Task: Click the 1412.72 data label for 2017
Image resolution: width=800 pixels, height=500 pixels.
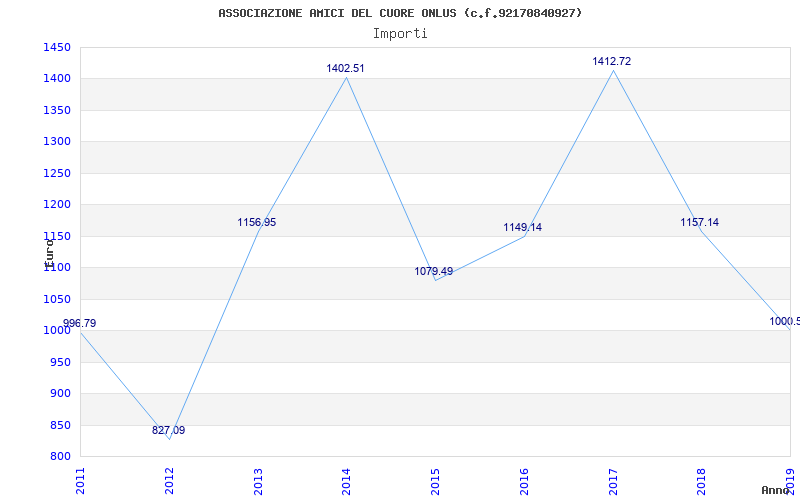Action: click(611, 61)
